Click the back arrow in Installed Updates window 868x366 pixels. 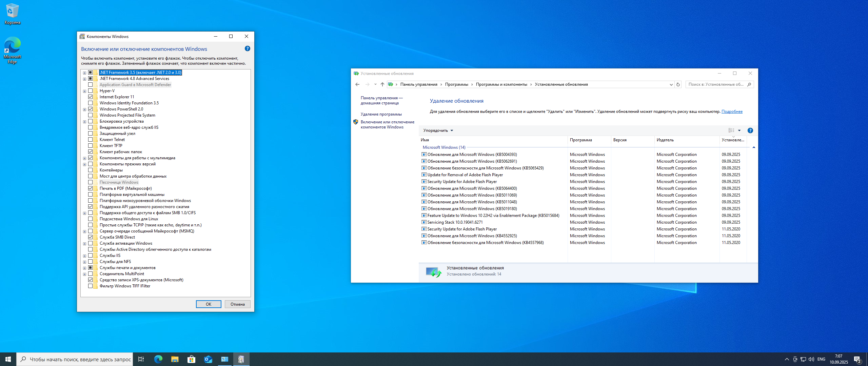tap(357, 84)
